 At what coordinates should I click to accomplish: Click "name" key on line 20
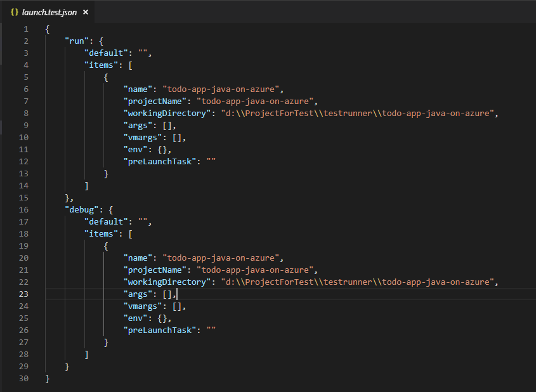coord(138,258)
